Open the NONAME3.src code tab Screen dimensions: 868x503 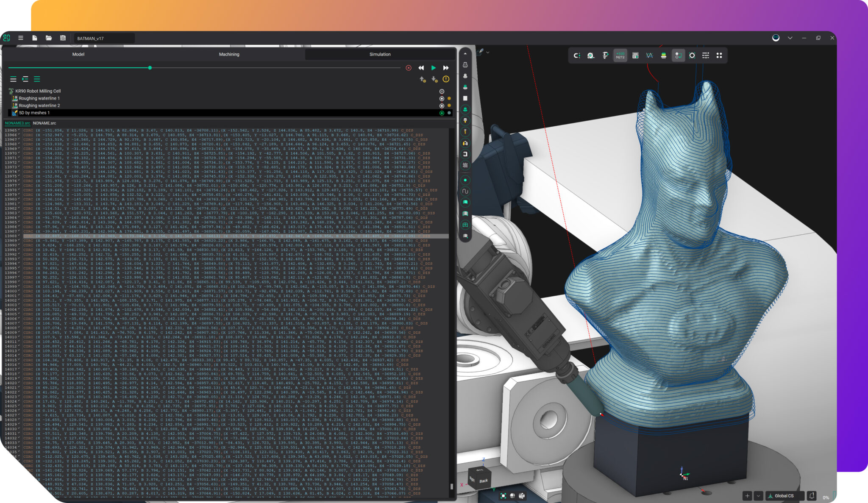[x=17, y=123]
